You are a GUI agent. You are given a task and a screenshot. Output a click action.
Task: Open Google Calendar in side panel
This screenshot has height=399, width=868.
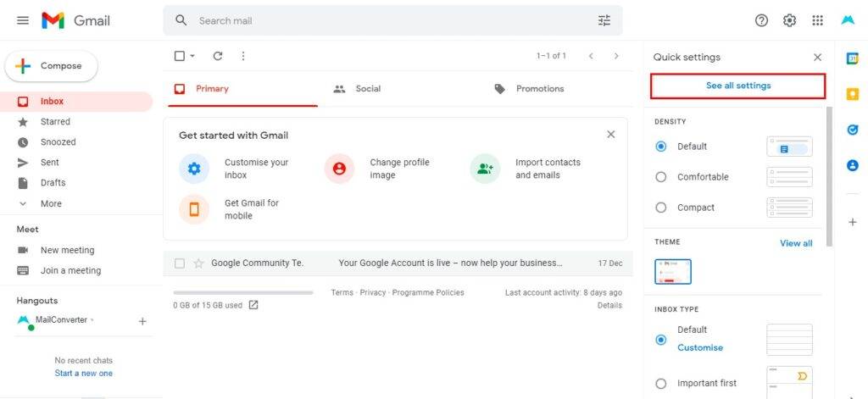point(853,58)
